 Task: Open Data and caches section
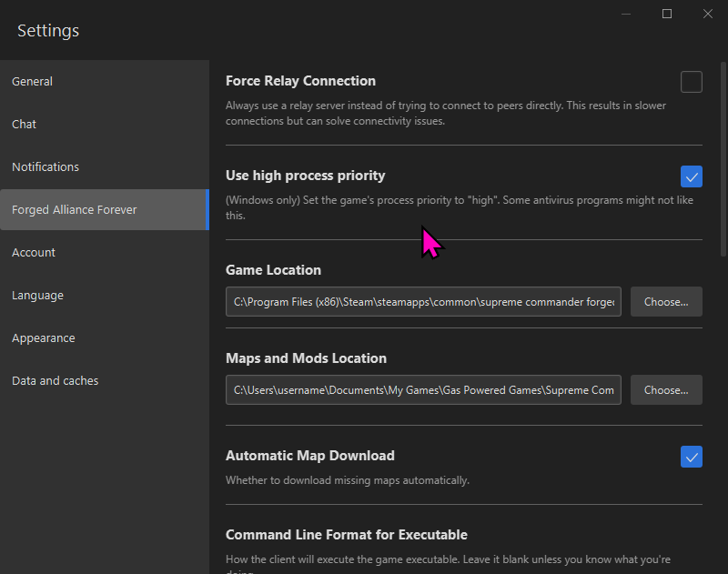[105, 380]
